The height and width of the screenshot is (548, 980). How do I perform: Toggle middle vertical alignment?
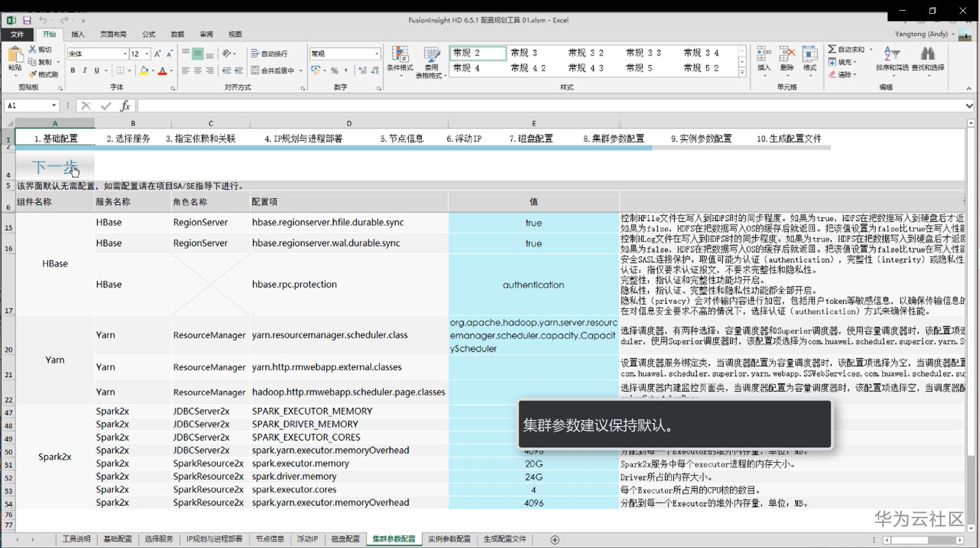[198, 54]
